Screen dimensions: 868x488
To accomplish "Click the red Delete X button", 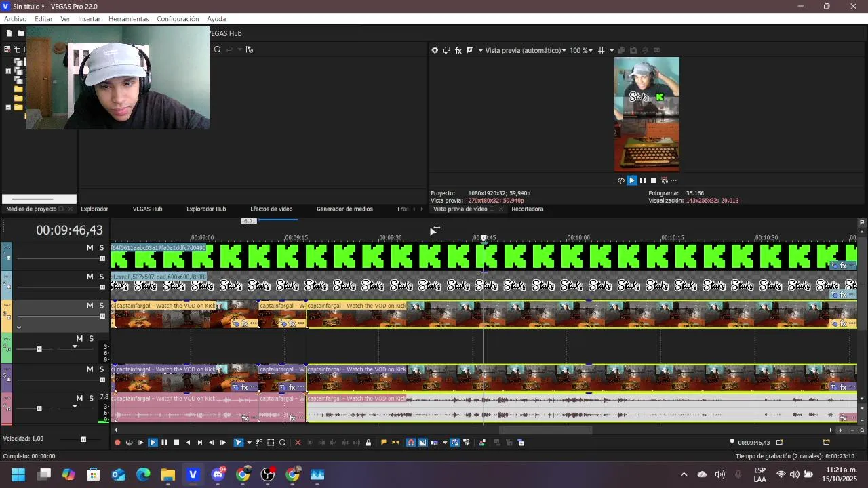I will tap(298, 443).
